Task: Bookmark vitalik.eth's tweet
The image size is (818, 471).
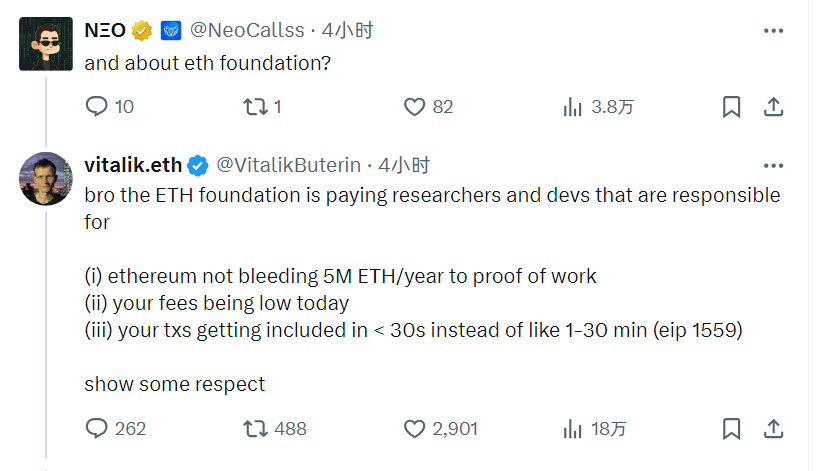Action: coord(731,429)
